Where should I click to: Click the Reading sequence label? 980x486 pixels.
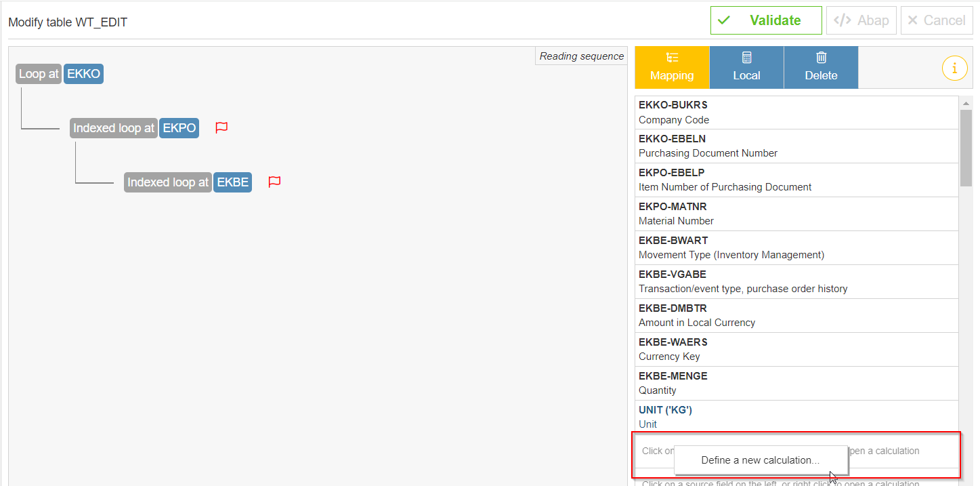581,56
